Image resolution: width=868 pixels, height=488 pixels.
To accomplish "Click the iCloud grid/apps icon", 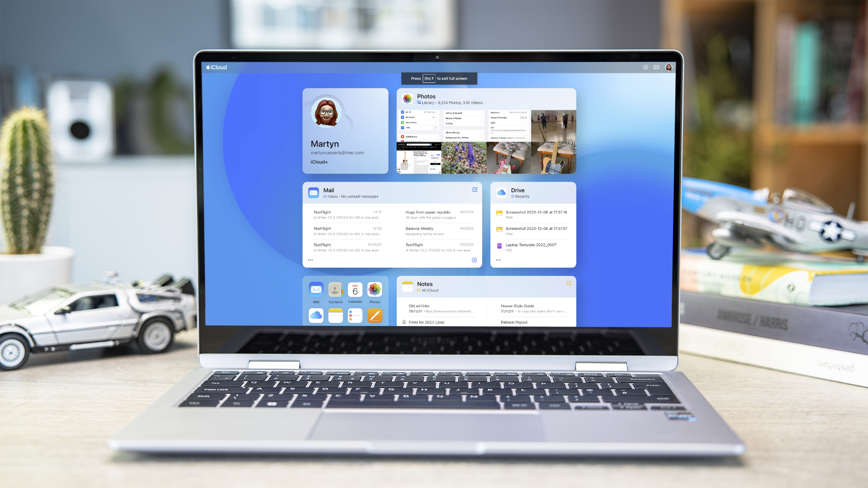I will pos(656,67).
